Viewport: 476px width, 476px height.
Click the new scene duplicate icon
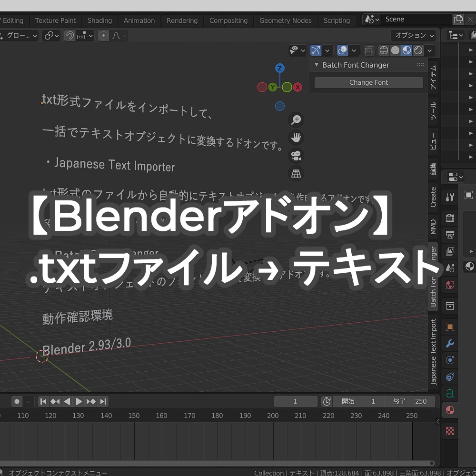pyautogui.click(x=458, y=19)
